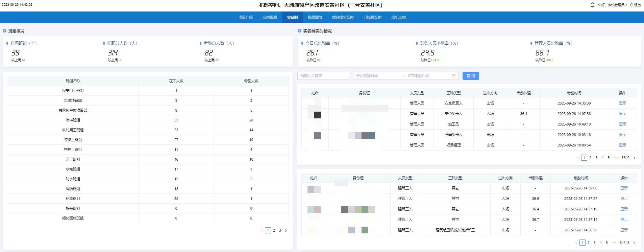Go to previous page of 班组 table

pos(262,231)
